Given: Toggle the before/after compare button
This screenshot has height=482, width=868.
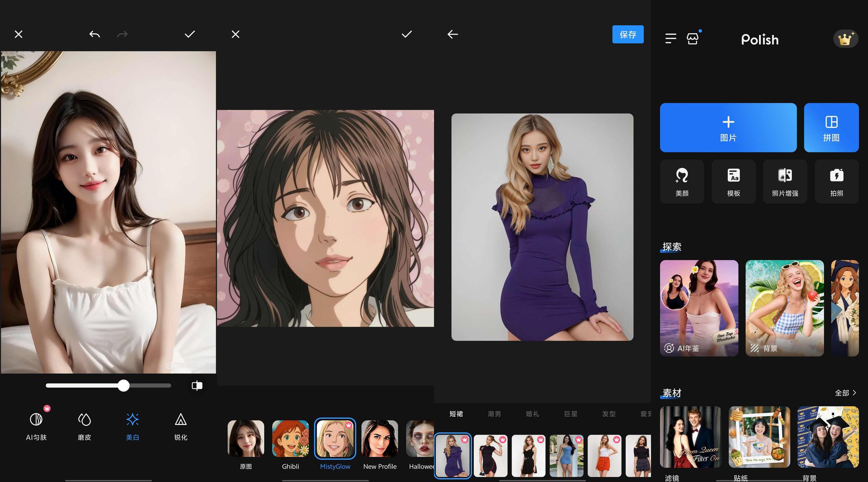Looking at the screenshot, I should pos(197,386).
